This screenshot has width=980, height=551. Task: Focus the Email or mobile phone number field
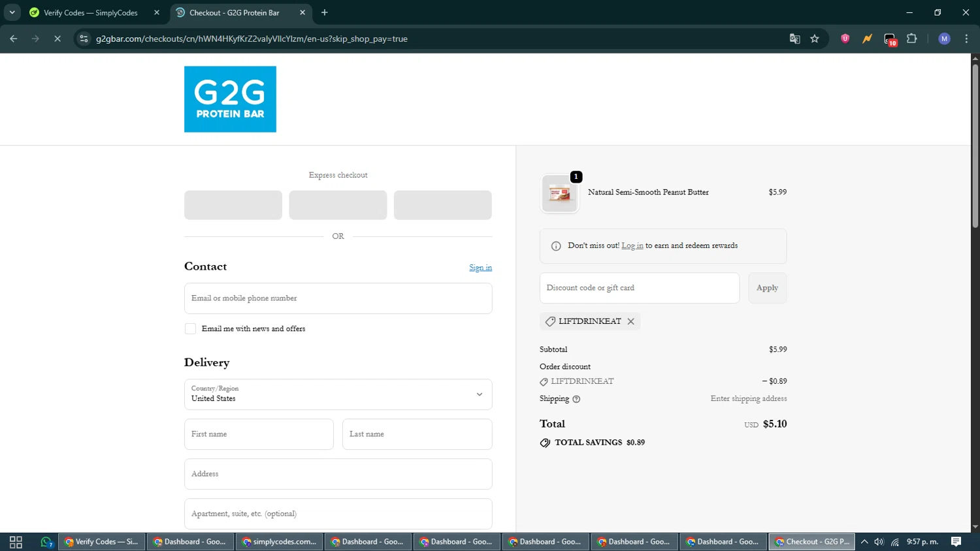[x=338, y=298]
